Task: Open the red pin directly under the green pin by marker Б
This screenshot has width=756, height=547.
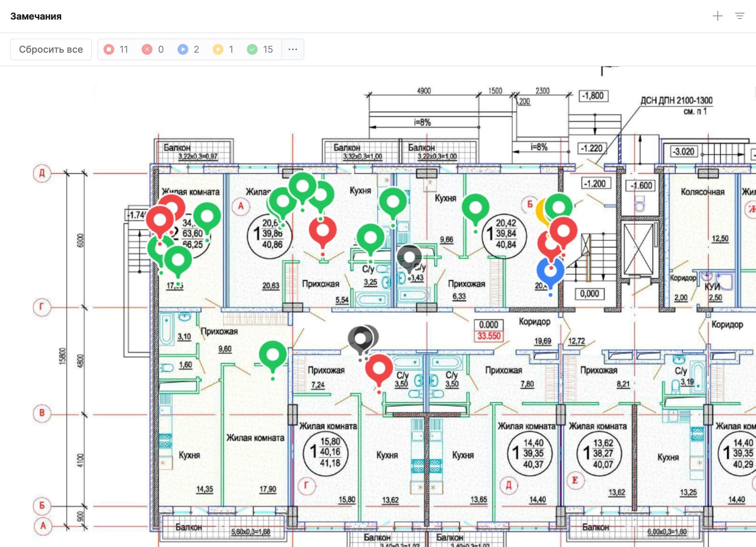Action: coord(564,231)
